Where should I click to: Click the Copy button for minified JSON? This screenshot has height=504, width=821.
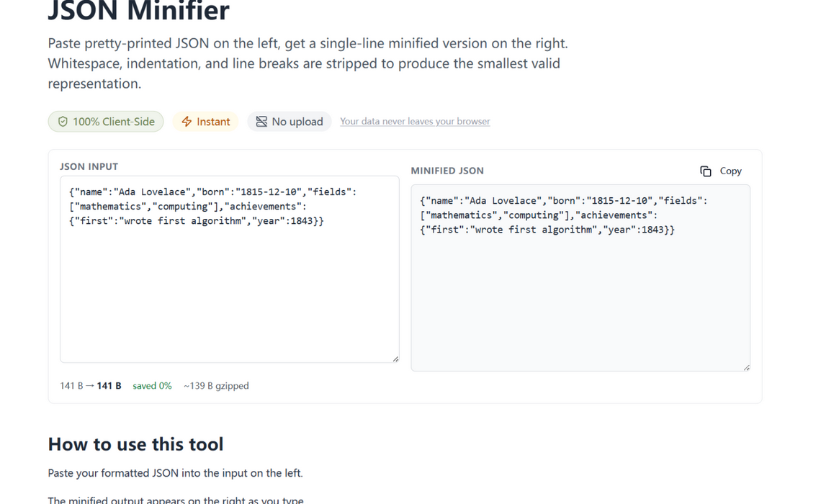[x=721, y=171]
